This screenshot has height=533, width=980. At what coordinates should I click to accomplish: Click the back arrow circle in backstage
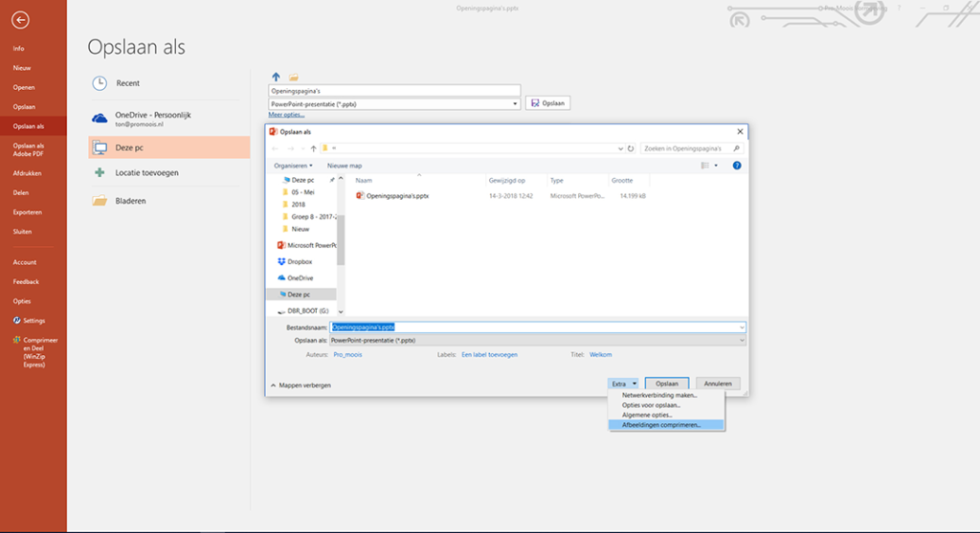pos(20,19)
